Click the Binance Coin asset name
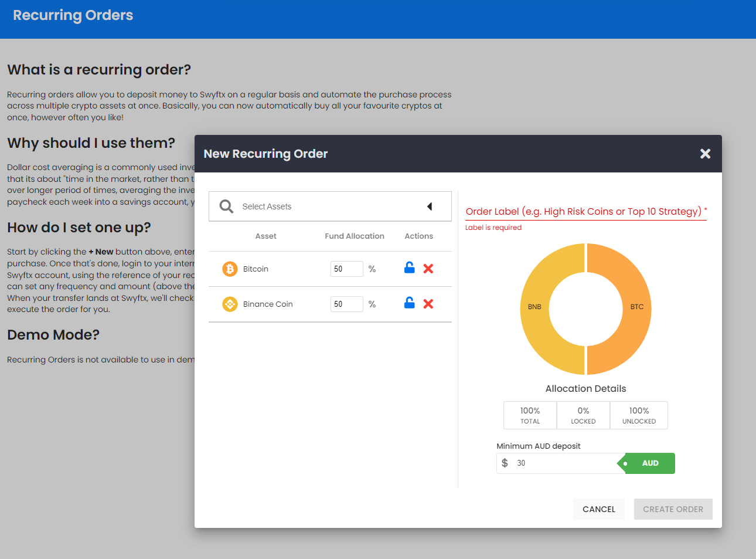756x559 pixels. coord(268,304)
